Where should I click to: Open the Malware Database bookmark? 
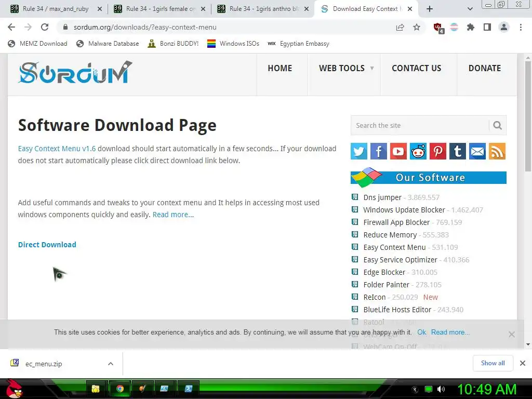pyautogui.click(x=108, y=44)
